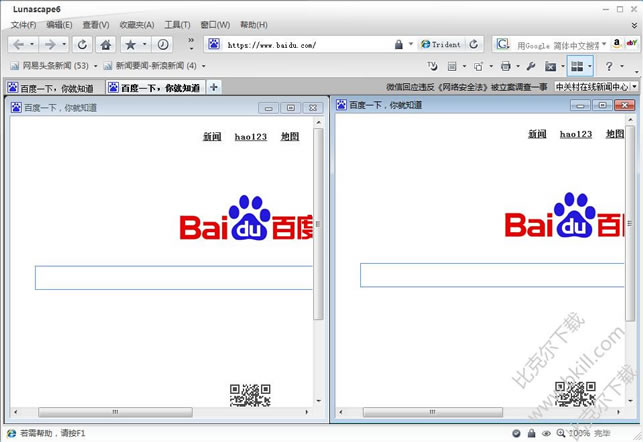Viewport: 643px width, 442px height.
Task: Click the status bar lock icon
Action: tap(531, 433)
